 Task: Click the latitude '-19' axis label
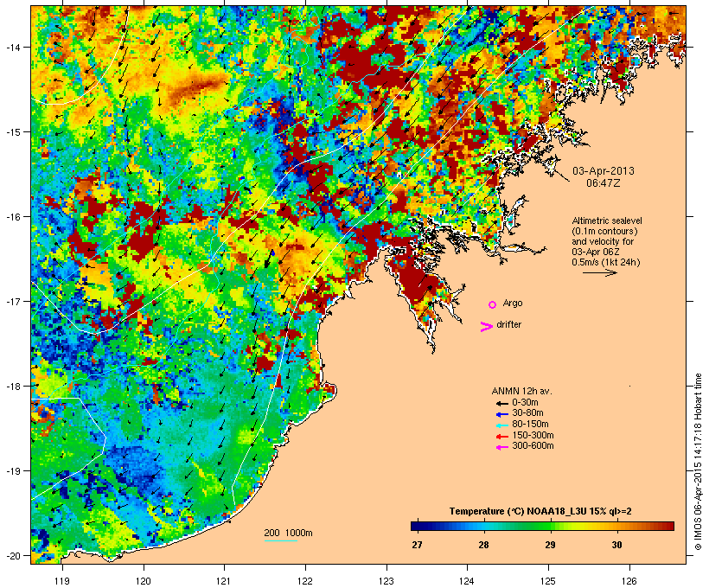(12, 471)
